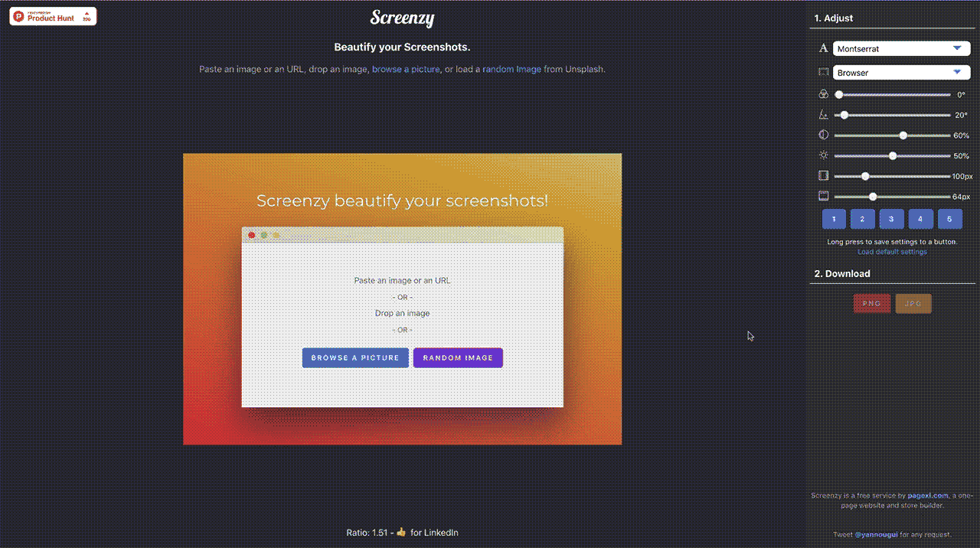Download the image as PNG
980x548 pixels.
click(x=871, y=304)
